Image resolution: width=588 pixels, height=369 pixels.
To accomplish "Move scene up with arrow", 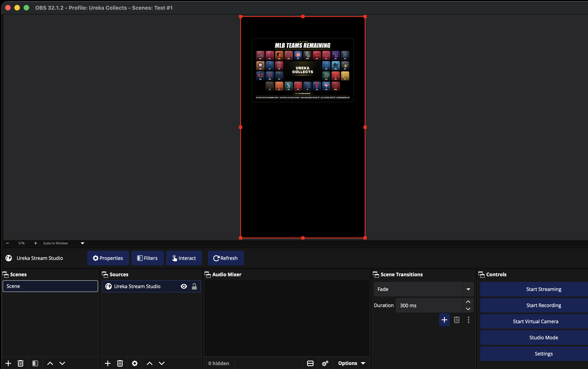I will pos(50,363).
